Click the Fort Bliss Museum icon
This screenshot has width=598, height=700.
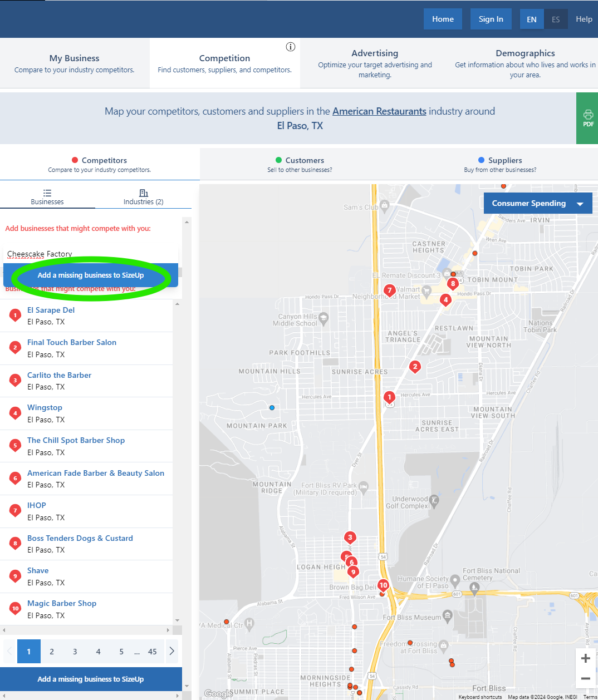(x=447, y=616)
